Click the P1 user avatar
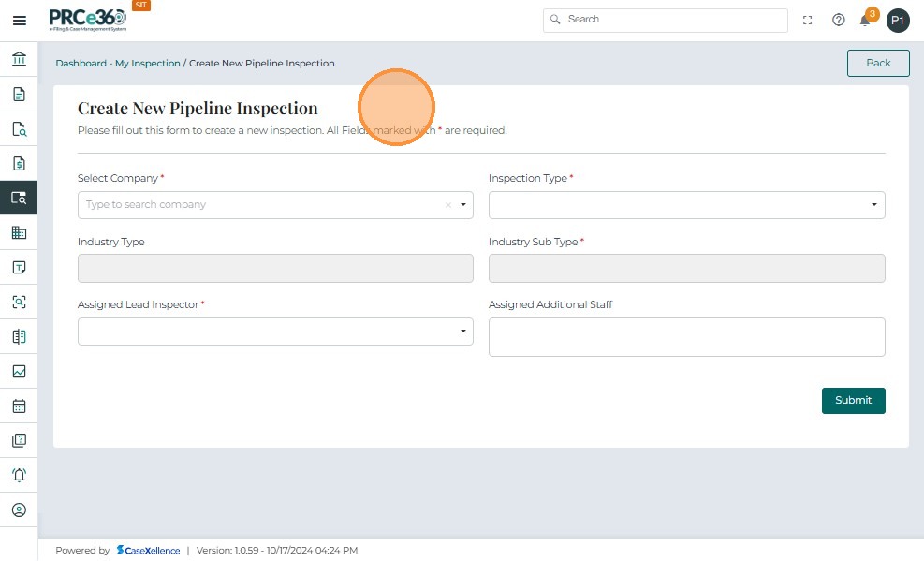924x561 pixels. (898, 21)
